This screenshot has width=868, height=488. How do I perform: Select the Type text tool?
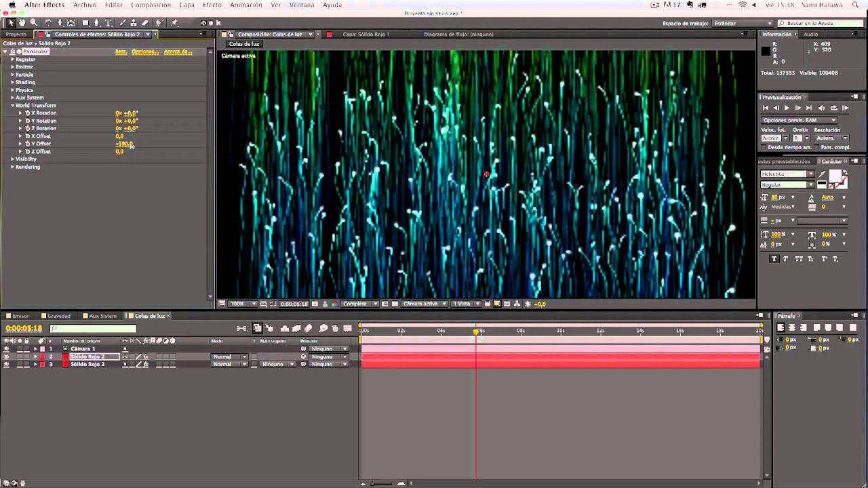108,22
